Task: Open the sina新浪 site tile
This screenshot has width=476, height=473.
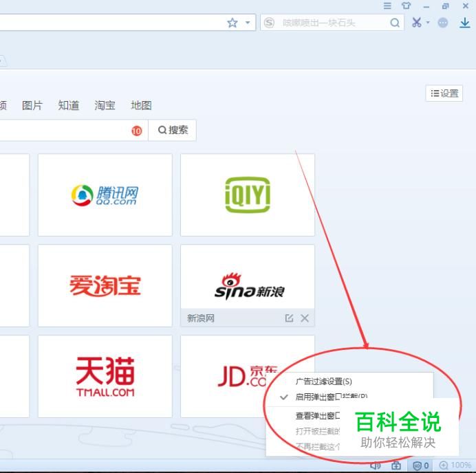Action: tap(248, 276)
